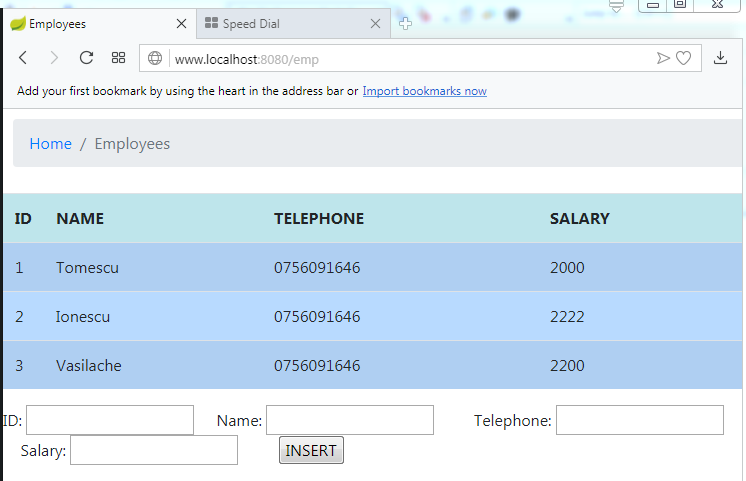
Task: Close the Employees tab
Action: pos(180,23)
